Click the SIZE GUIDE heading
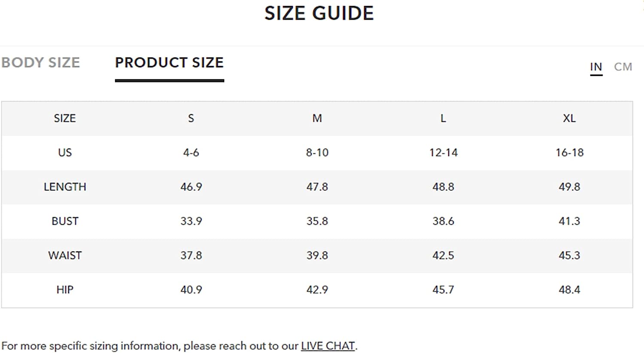644x353 pixels. [319, 13]
